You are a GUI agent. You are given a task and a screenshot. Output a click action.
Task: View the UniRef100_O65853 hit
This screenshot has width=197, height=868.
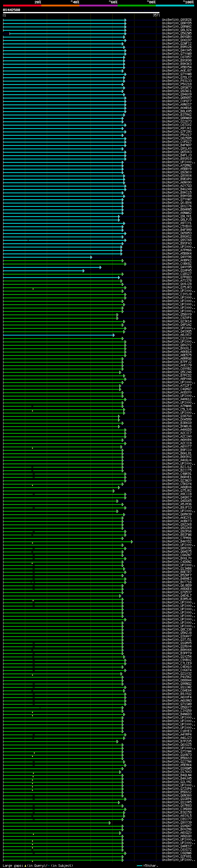click(177, 233)
